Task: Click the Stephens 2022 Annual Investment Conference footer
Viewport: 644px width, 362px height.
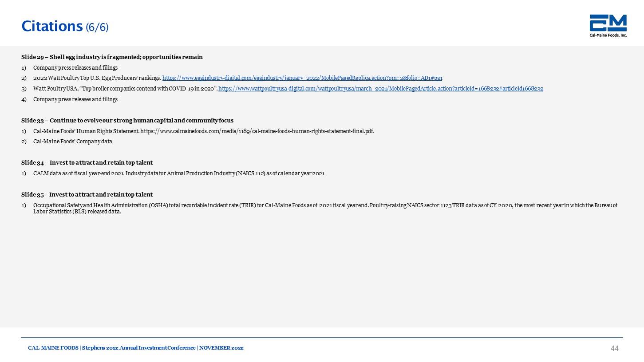Action: coord(136,348)
